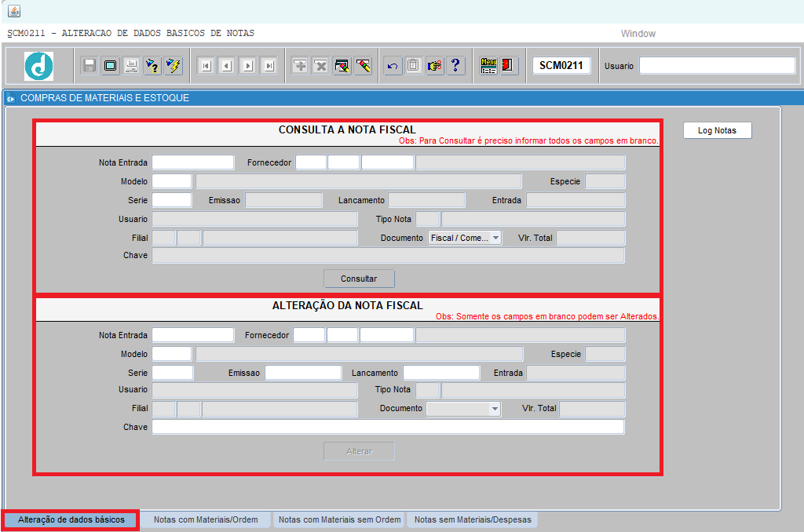
Task: Click the Log Notas button
Action: [717, 130]
